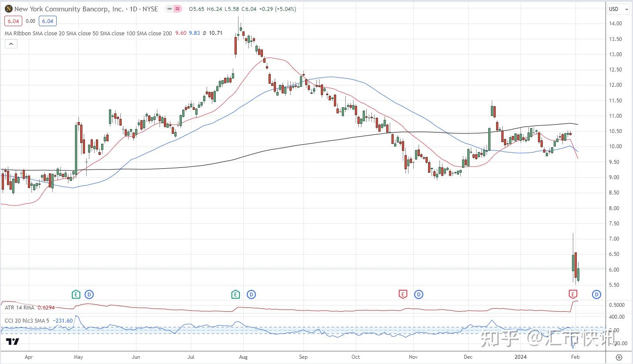
Task: Click 14.00 on the price scale
Action: tap(616, 24)
